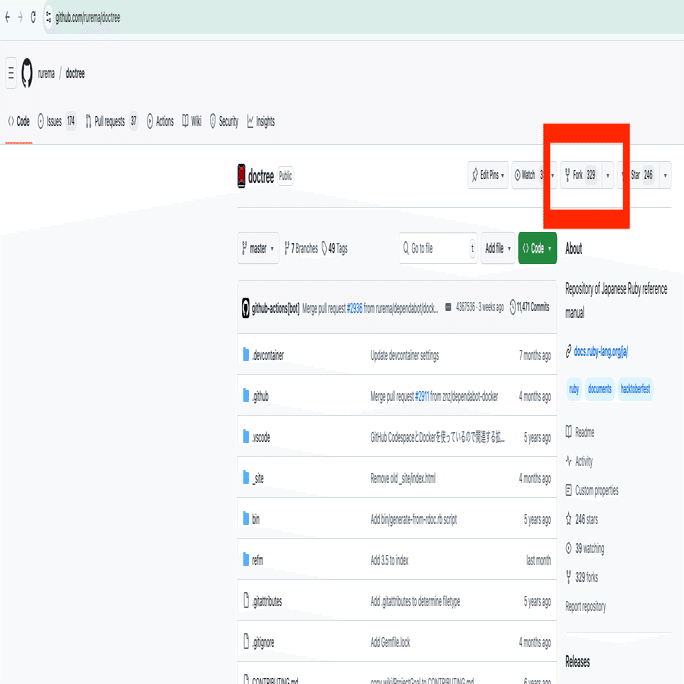
Task: Open the rurema owner link
Action: tap(46, 74)
